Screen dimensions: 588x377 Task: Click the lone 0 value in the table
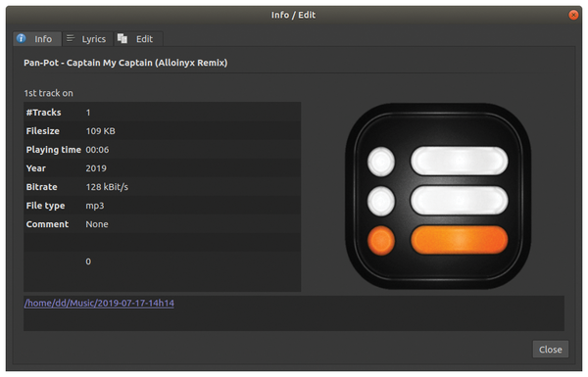coord(88,261)
